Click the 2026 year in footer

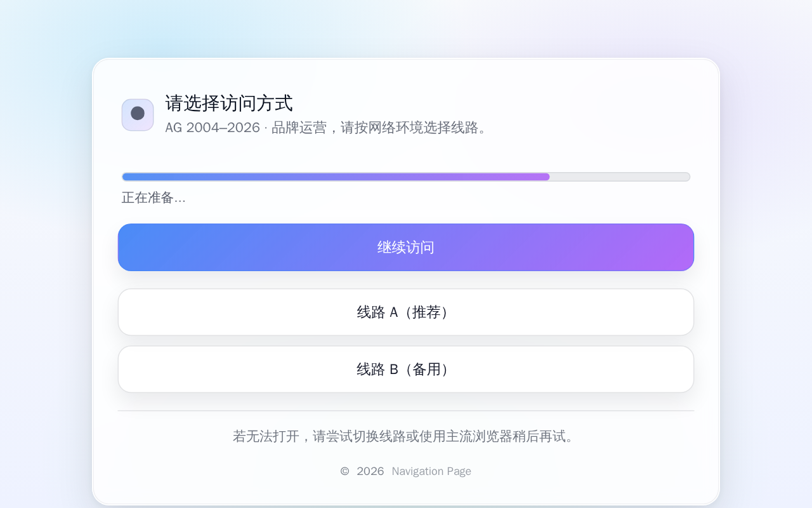pyautogui.click(x=370, y=471)
